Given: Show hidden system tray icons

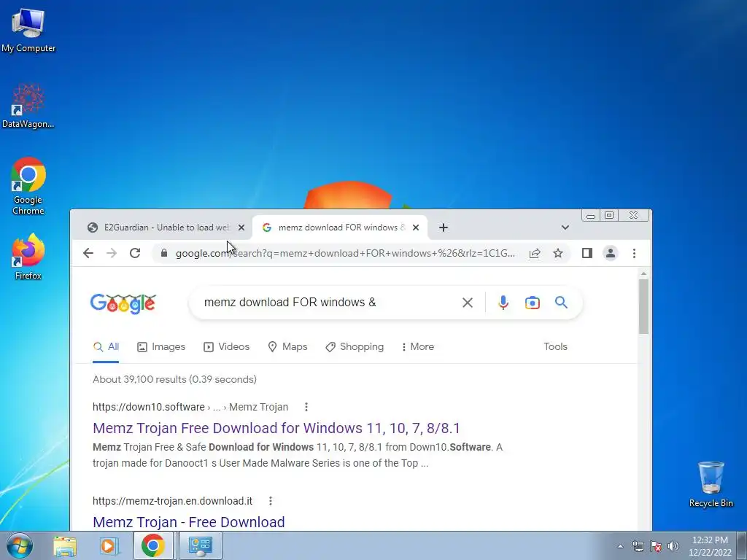Looking at the screenshot, I should [x=620, y=546].
